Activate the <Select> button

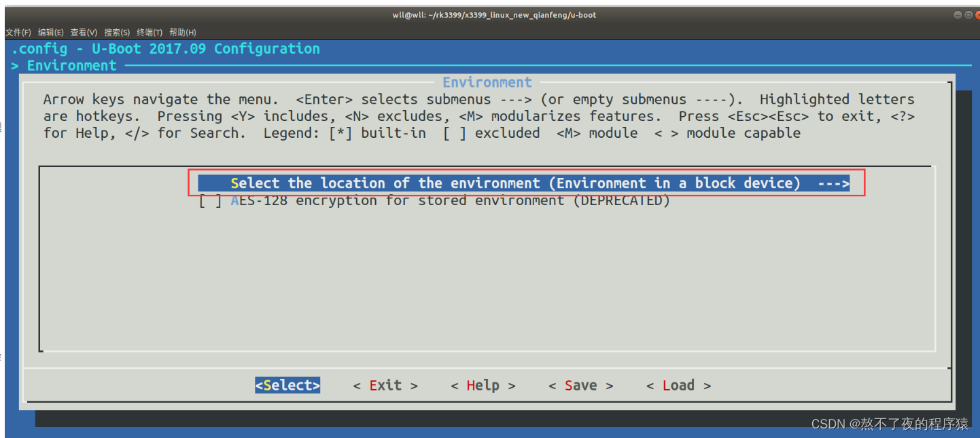tap(287, 385)
